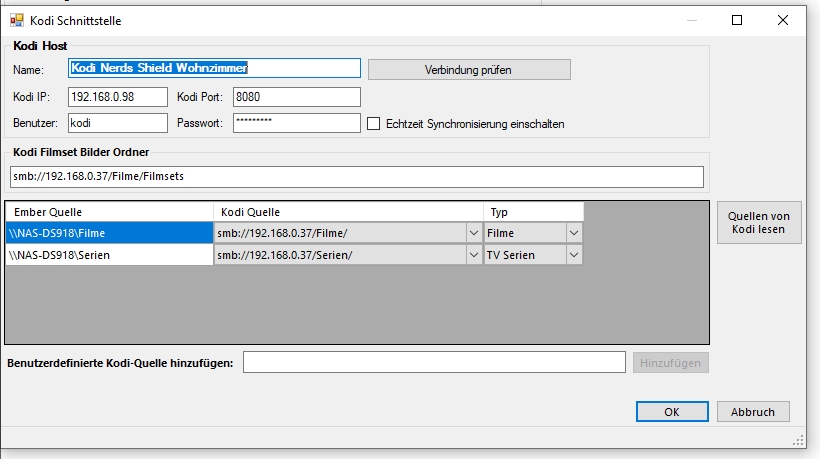This screenshot has height=459, width=820.
Task: Select the \\NAS-DS918\Serien row
Action: click(x=109, y=255)
